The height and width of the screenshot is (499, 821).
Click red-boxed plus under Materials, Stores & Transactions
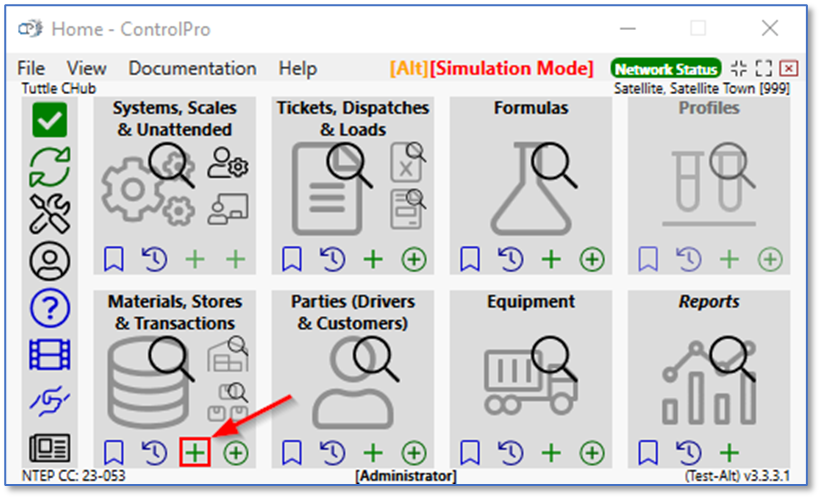click(194, 453)
